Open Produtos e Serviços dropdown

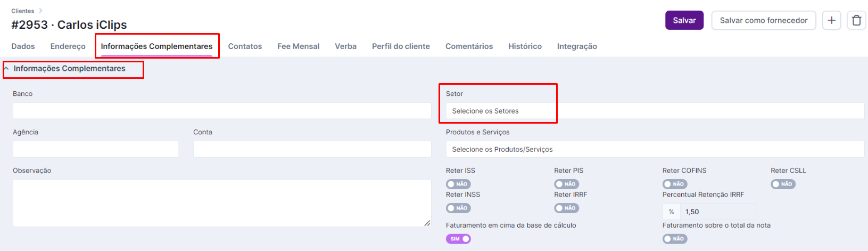[x=655, y=149]
